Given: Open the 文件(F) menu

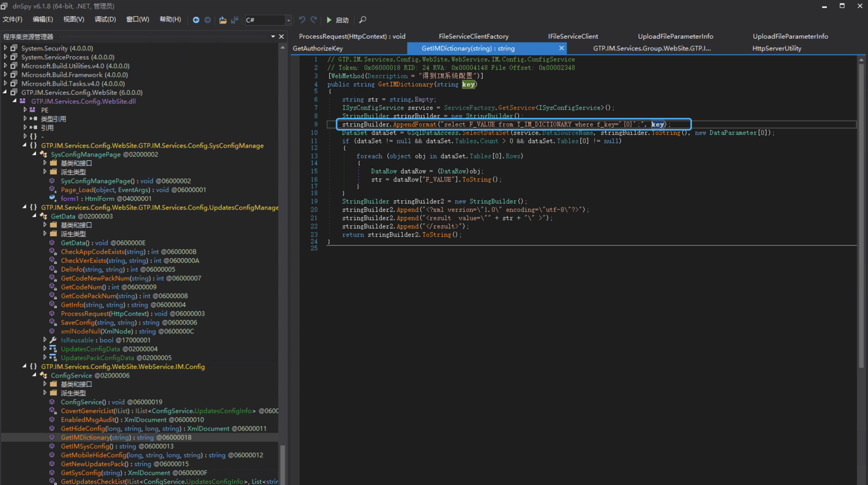Looking at the screenshot, I should (x=13, y=20).
